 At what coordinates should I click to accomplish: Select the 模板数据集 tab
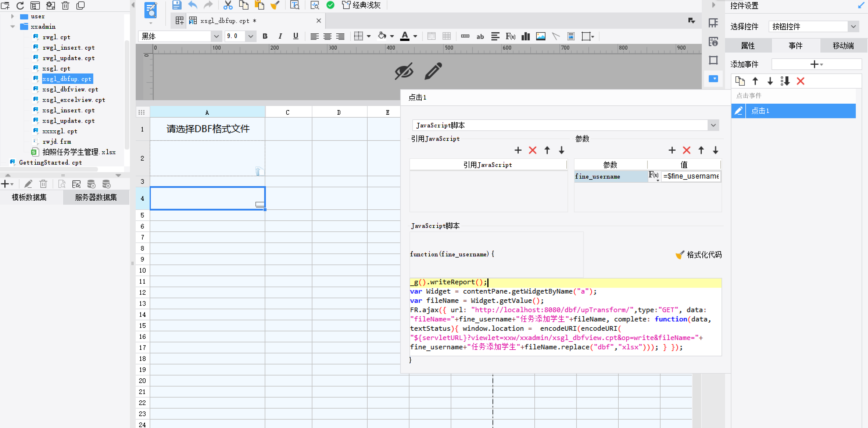tap(29, 197)
